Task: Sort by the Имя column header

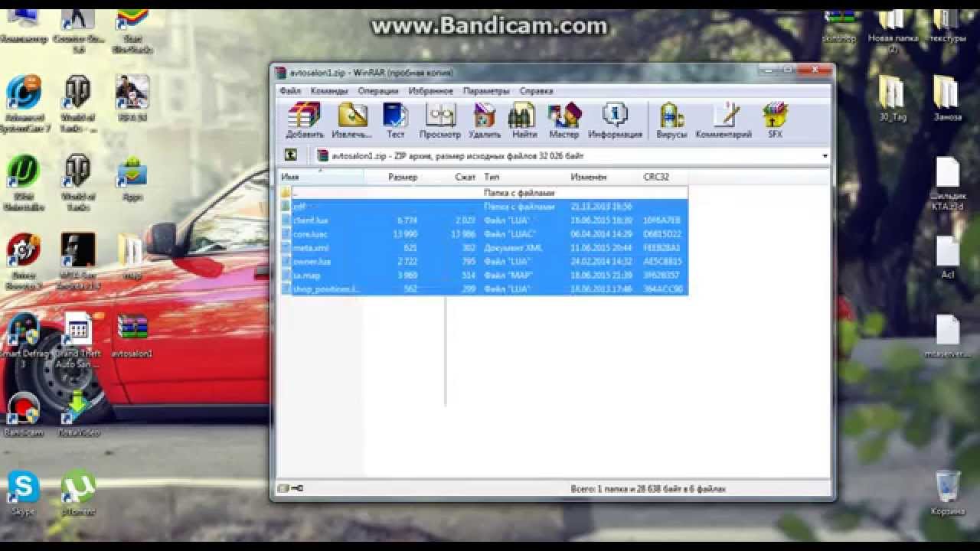Action: [321, 177]
